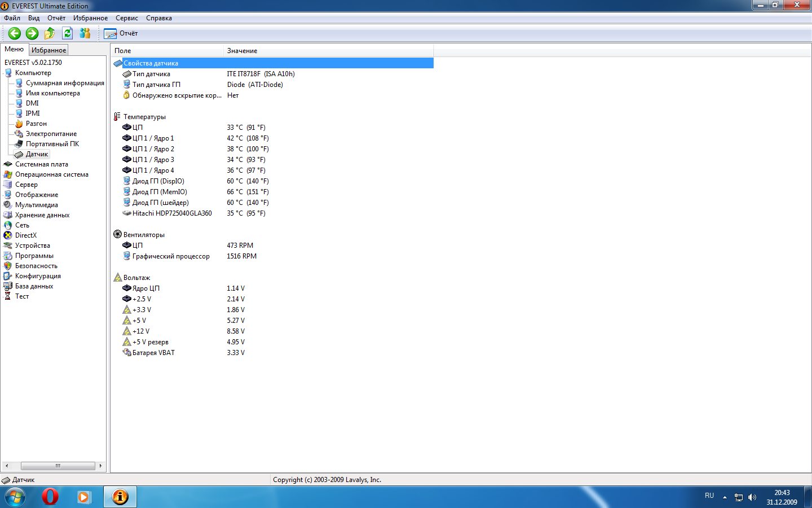Go back with the green left arrow
Image resolution: width=812 pixels, height=508 pixels.
click(15, 33)
